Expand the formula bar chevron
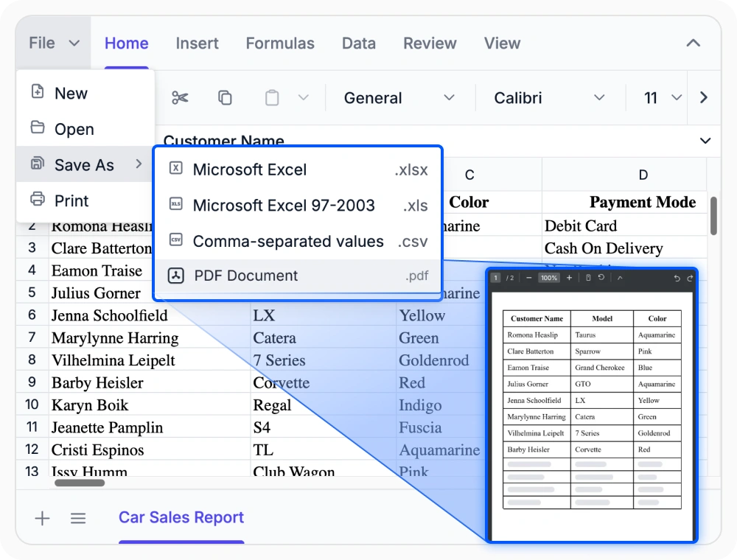The height and width of the screenshot is (560, 737). point(705,141)
